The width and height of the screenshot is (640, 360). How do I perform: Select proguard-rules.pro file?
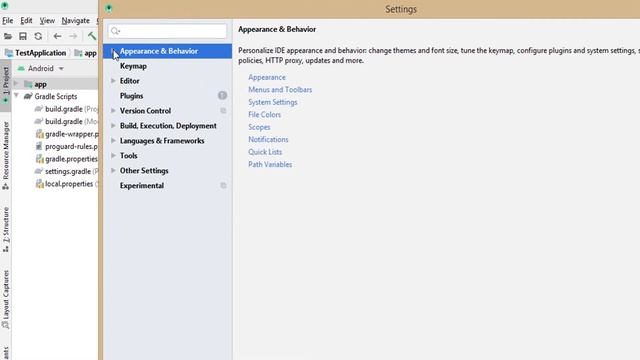coord(67,146)
